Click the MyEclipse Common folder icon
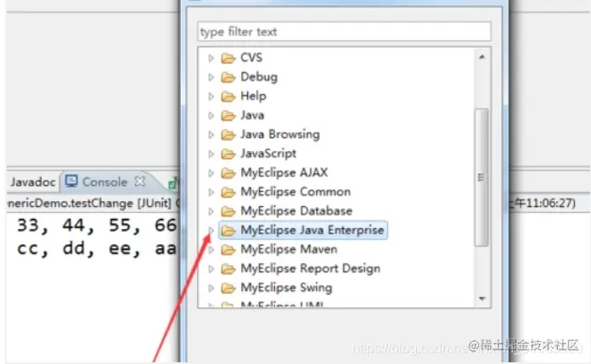591x364 pixels. tap(228, 192)
